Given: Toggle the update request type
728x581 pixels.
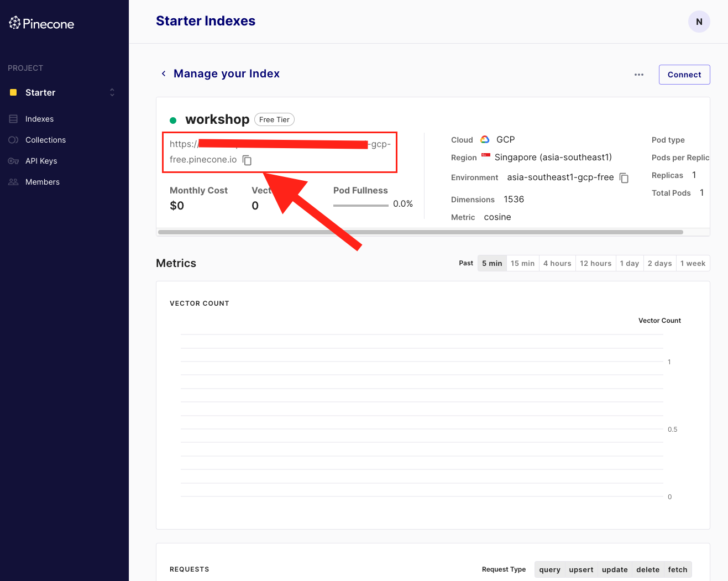Looking at the screenshot, I should (615, 569).
